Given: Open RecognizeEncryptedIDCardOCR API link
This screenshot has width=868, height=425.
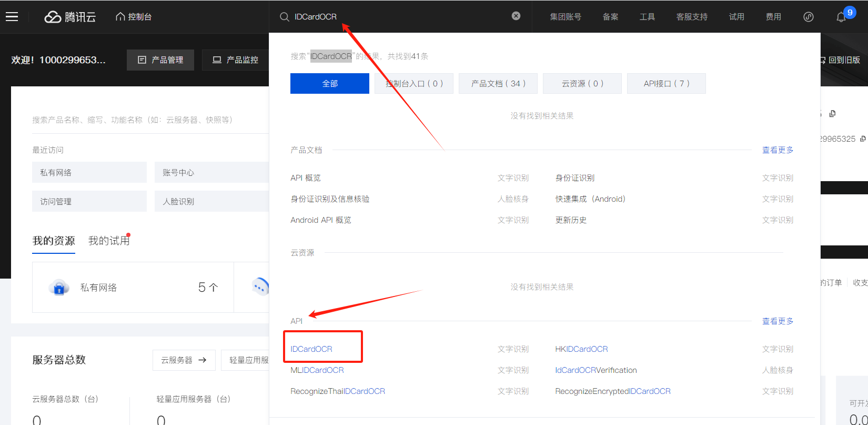Looking at the screenshot, I should (x=613, y=391).
